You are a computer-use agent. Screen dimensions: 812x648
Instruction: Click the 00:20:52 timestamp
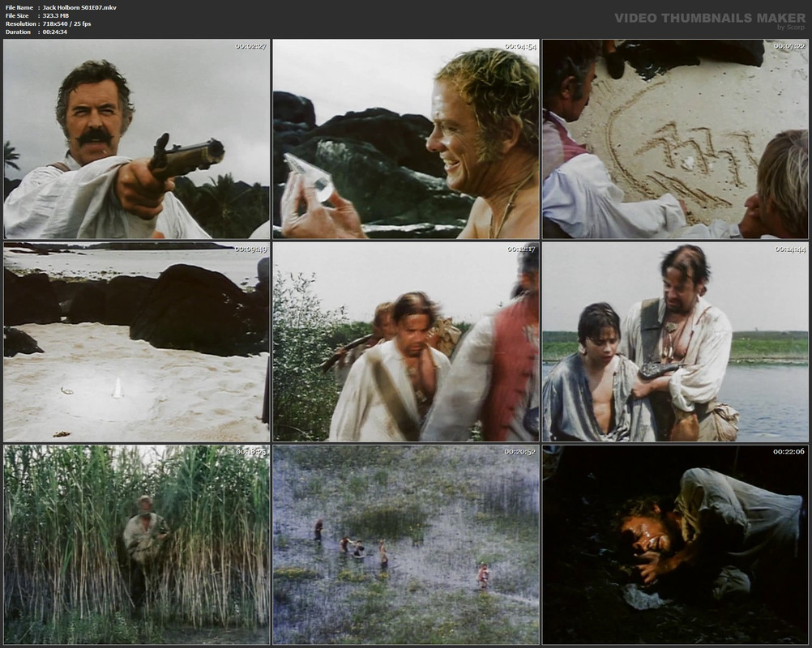click(x=520, y=452)
